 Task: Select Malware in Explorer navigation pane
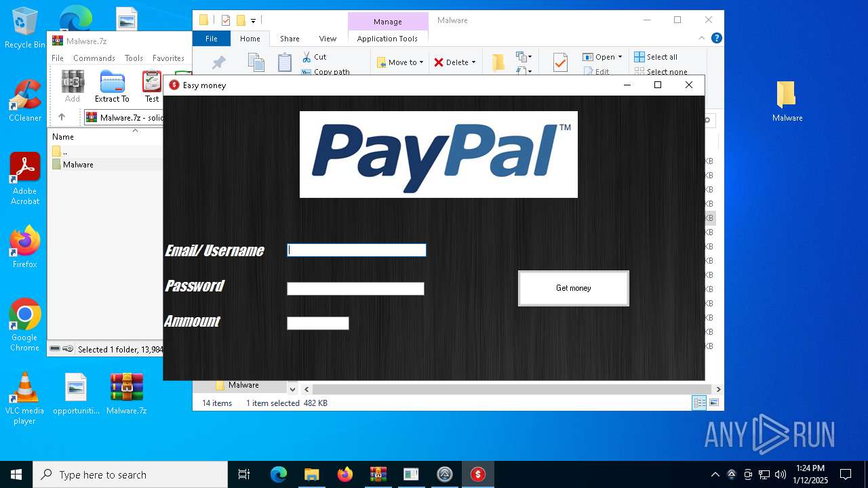(243, 385)
